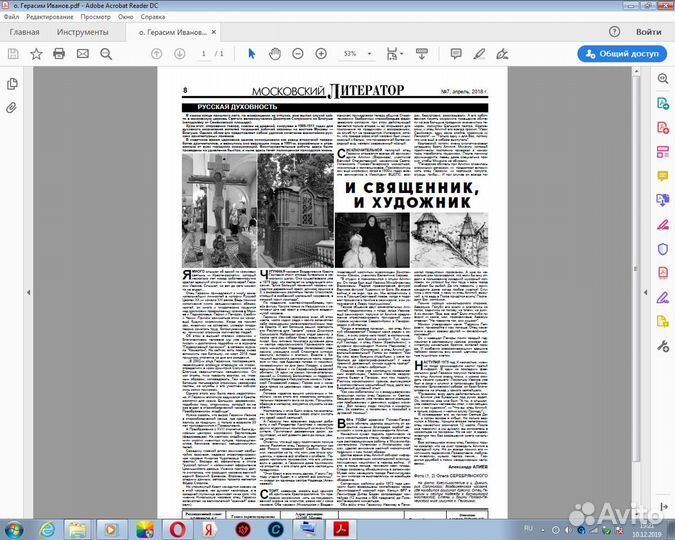Click the zoom in plus button

321,53
